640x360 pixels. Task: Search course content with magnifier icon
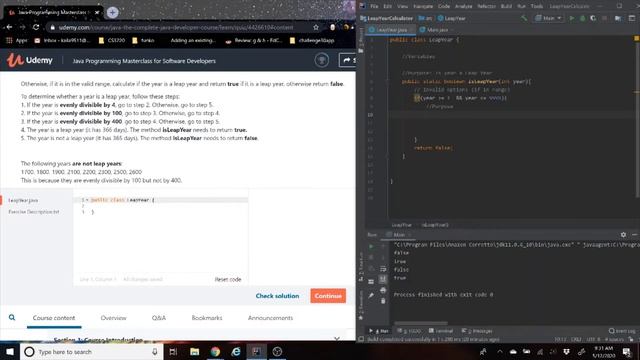click(12, 317)
